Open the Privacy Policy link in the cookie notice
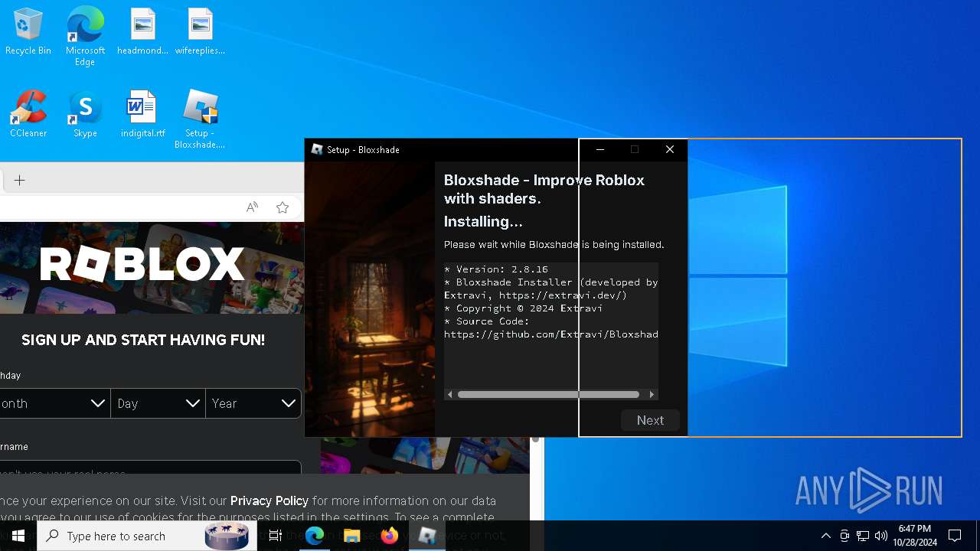This screenshot has height=551, width=980. pos(269,500)
